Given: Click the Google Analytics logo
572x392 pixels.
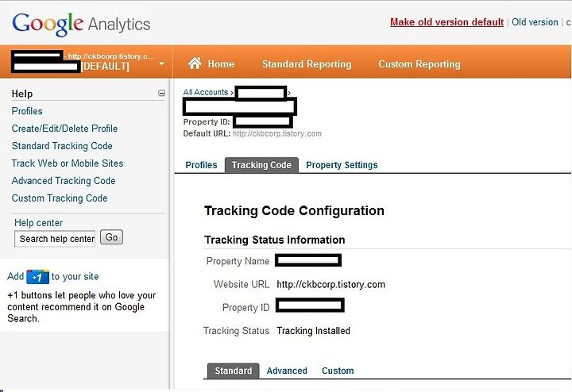Looking at the screenshot, I should pos(81,24).
